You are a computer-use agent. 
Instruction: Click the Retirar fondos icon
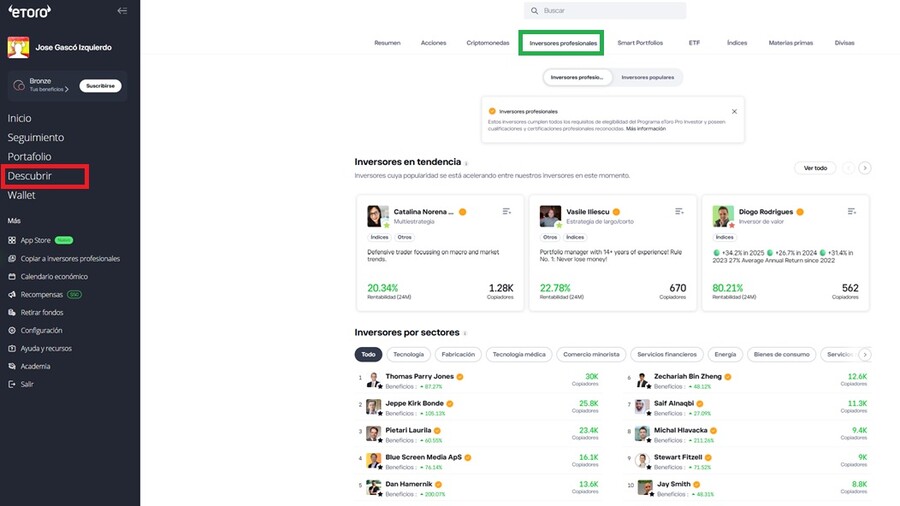pyautogui.click(x=12, y=313)
